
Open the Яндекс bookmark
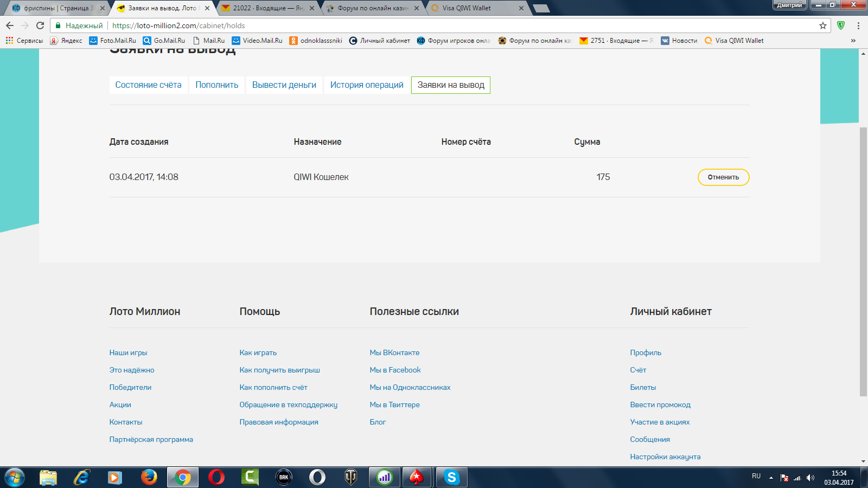pyautogui.click(x=66, y=41)
